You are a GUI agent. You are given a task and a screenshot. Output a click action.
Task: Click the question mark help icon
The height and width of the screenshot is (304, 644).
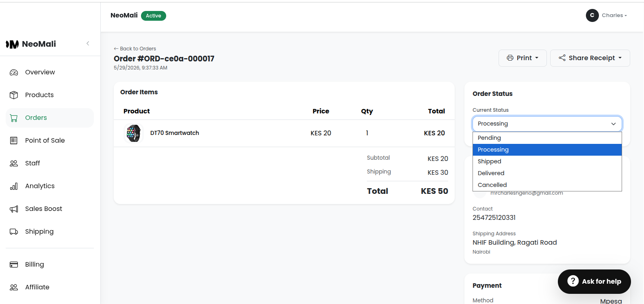pyautogui.click(x=573, y=281)
